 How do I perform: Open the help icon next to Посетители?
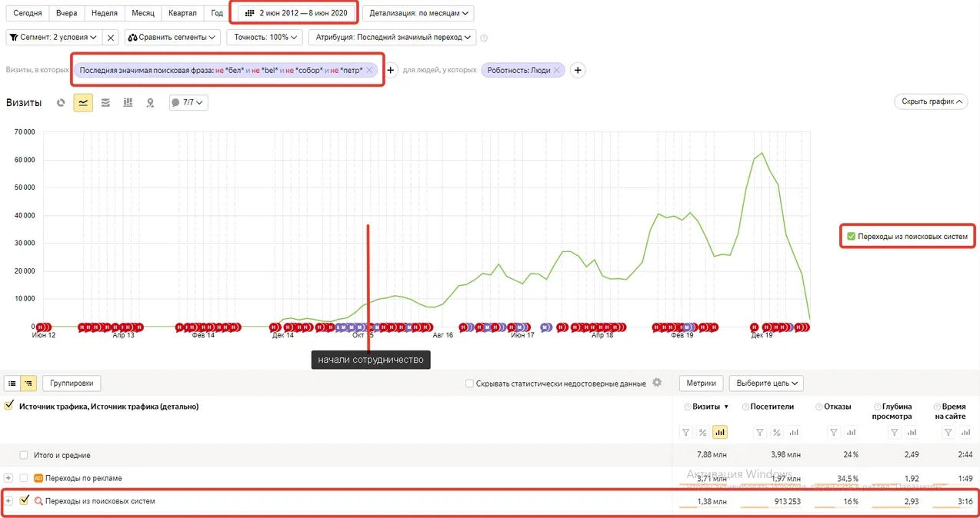coord(745,407)
